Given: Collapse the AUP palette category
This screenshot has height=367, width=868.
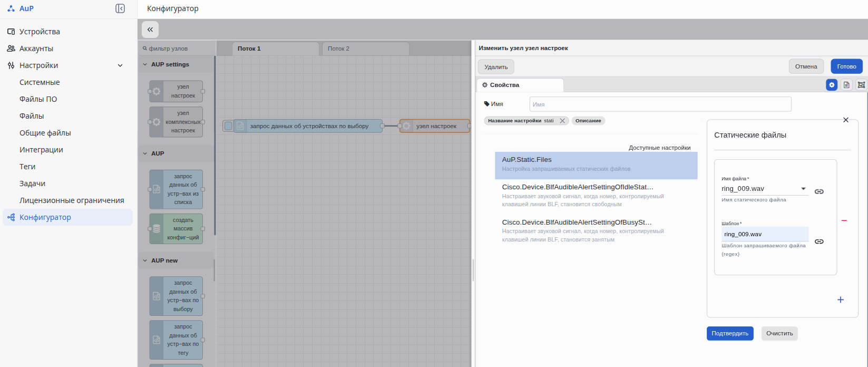Looking at the screenshot, I should (x=145, y=153).
